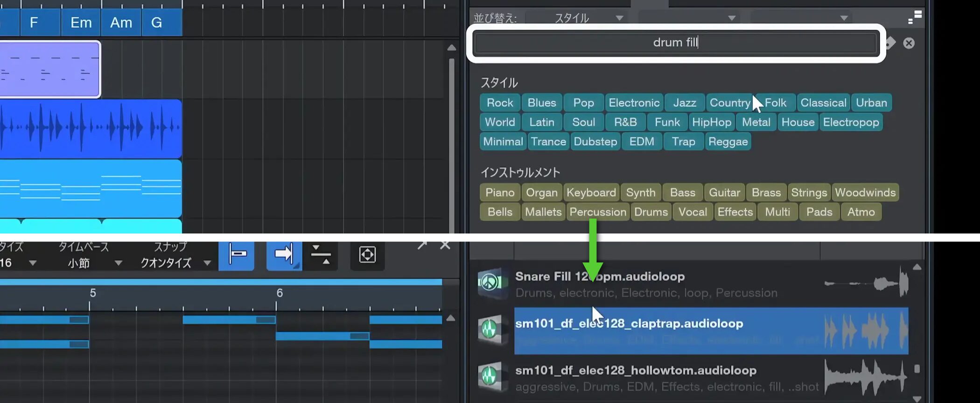Close the editor panel with X
The image size is (980, 403).
(445, 245)
